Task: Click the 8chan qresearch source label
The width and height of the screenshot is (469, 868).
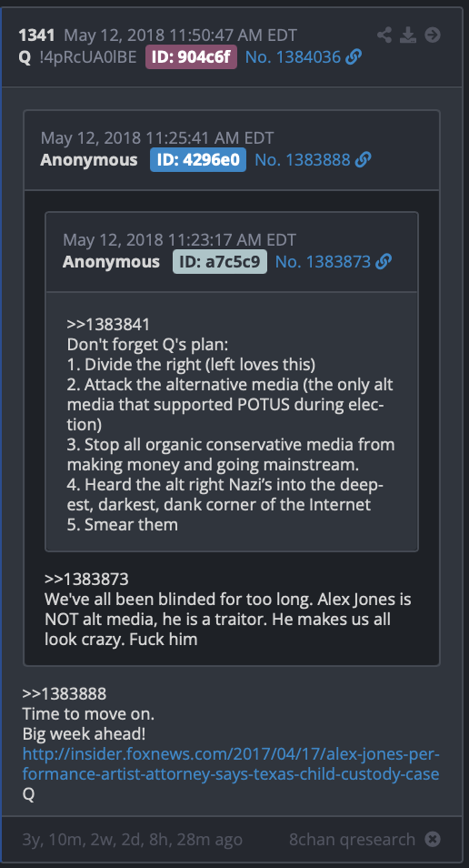Action: click(x=353, y=839)
